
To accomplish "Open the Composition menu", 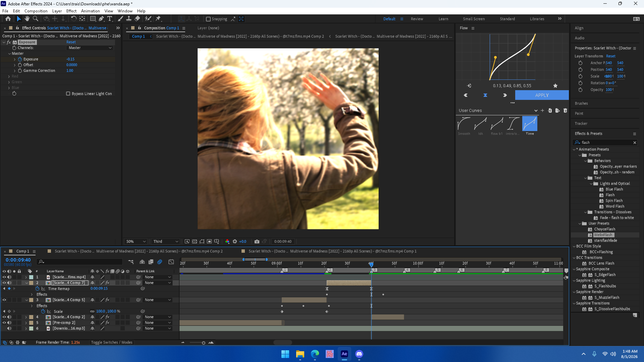I will (36, 11).
